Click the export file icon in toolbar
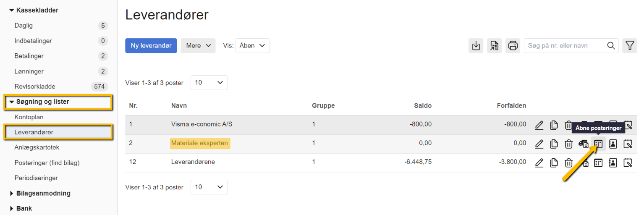Viewport: 644px width, 215px height. click(x=494, y=46)
